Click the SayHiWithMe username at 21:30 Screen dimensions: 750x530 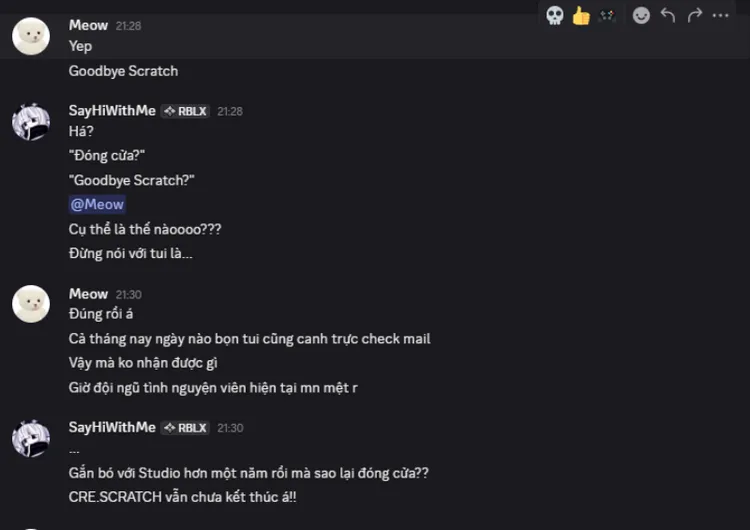click(112, 427)
